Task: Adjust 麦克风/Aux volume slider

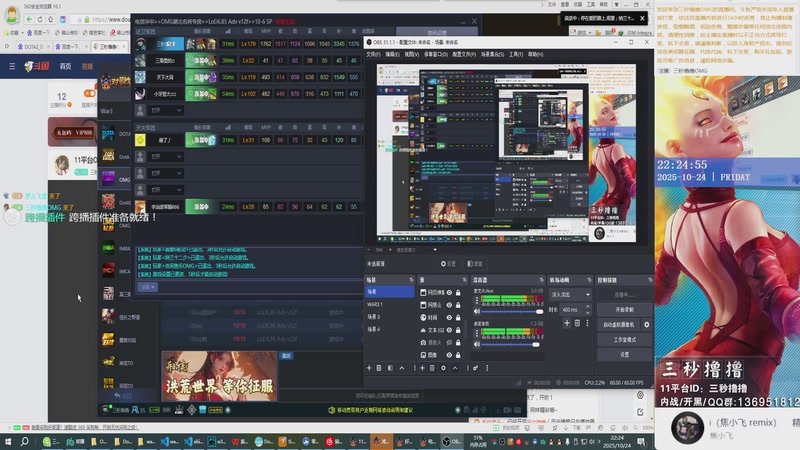Action: pyautogui.click(x=511, y=311)
